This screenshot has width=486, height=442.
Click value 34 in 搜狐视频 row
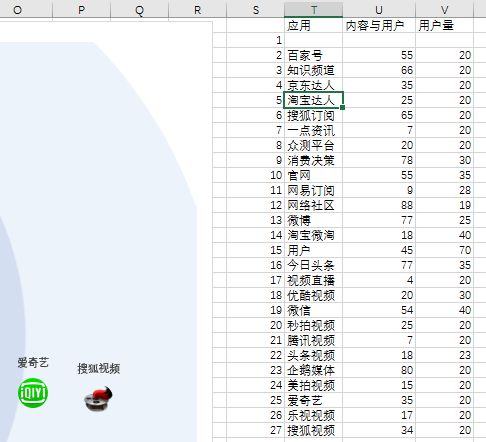point(407,430)
